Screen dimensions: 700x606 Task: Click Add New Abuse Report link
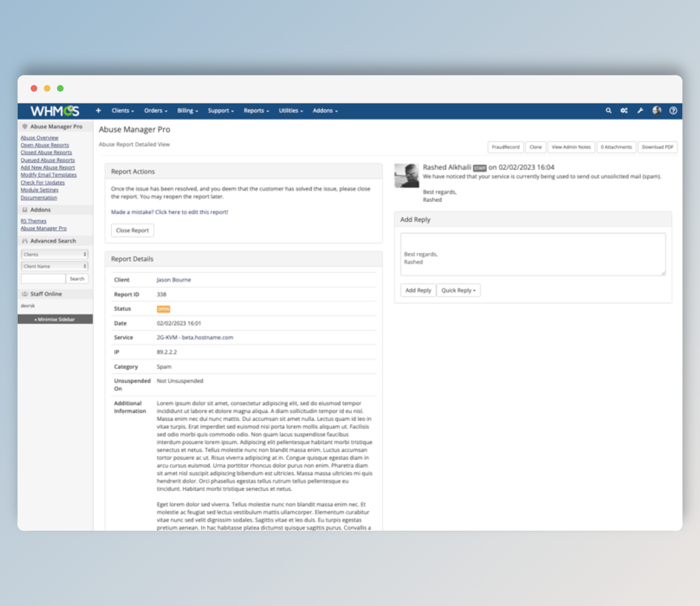pyautogui.click(x=48, y=168)
